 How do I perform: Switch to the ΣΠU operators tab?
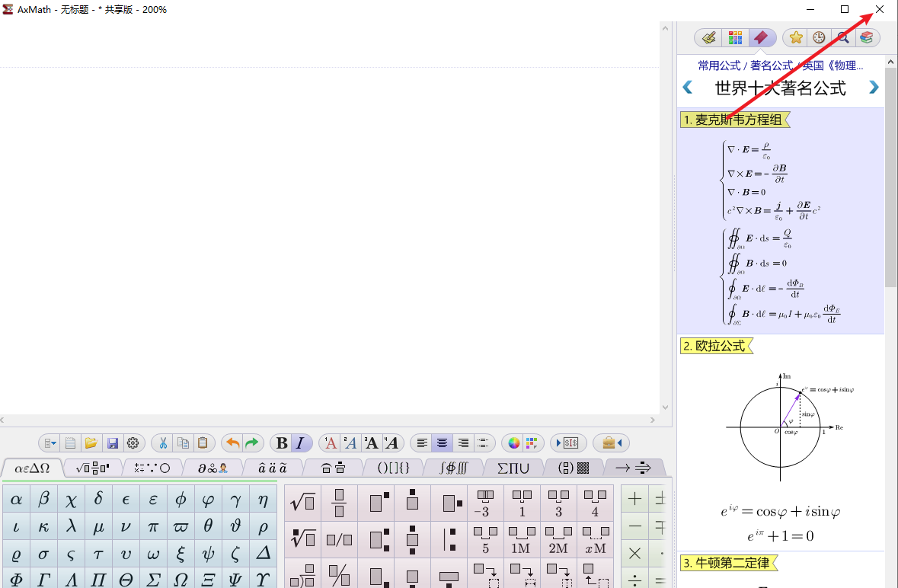coord(513,468)
